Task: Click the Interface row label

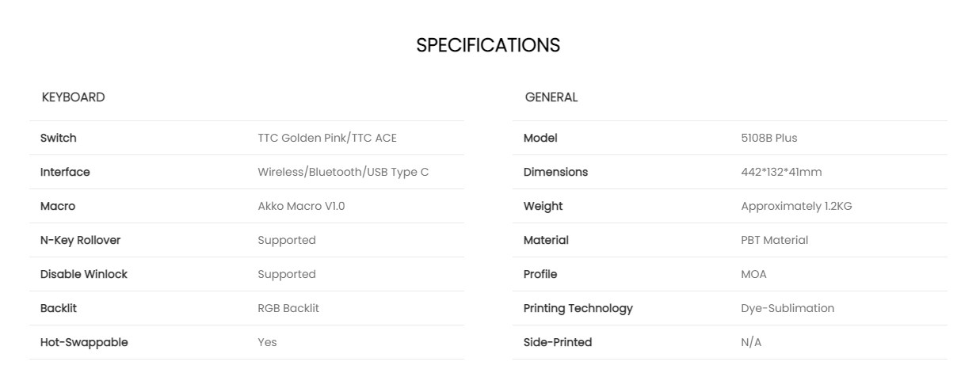Action: 65,172
